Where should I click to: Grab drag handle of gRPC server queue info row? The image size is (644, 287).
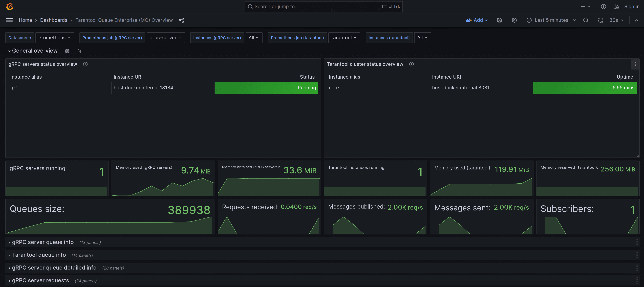(637, 242)
